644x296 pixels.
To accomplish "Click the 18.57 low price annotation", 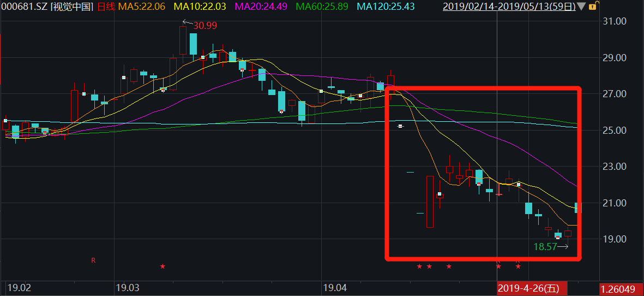I will (545, 247).
